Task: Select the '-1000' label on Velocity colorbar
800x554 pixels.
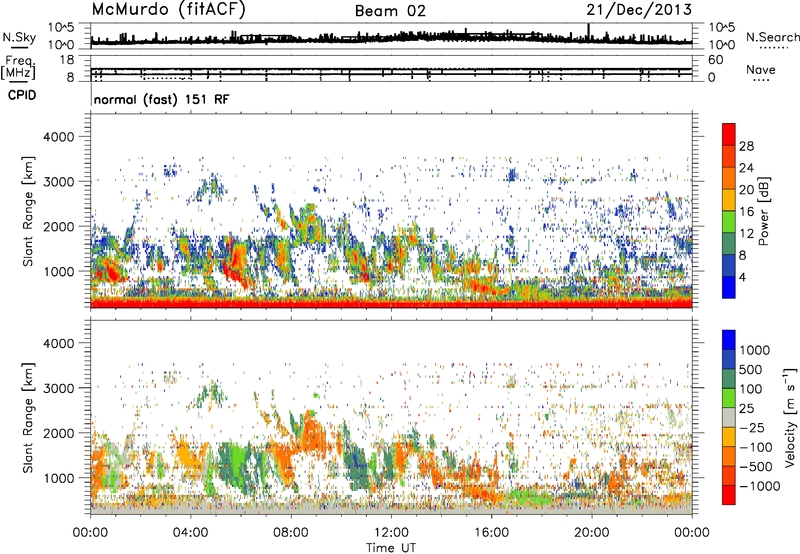Action: coord(760,486)
